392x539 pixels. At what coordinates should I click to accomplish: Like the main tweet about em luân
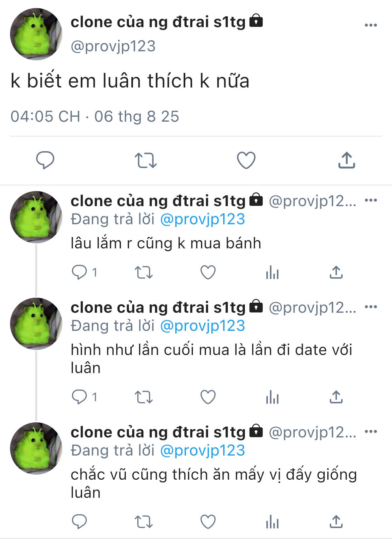(246, 160)
